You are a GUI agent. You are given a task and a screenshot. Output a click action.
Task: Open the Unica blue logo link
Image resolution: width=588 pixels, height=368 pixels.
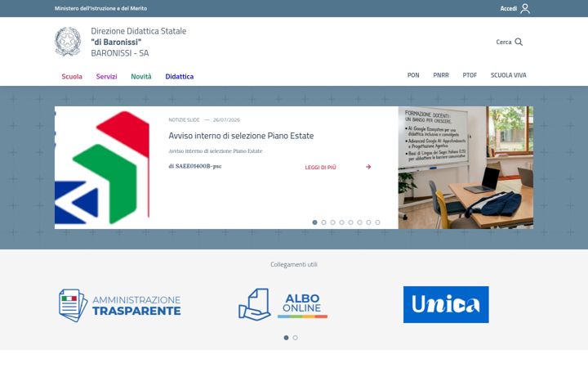[446, 304]
